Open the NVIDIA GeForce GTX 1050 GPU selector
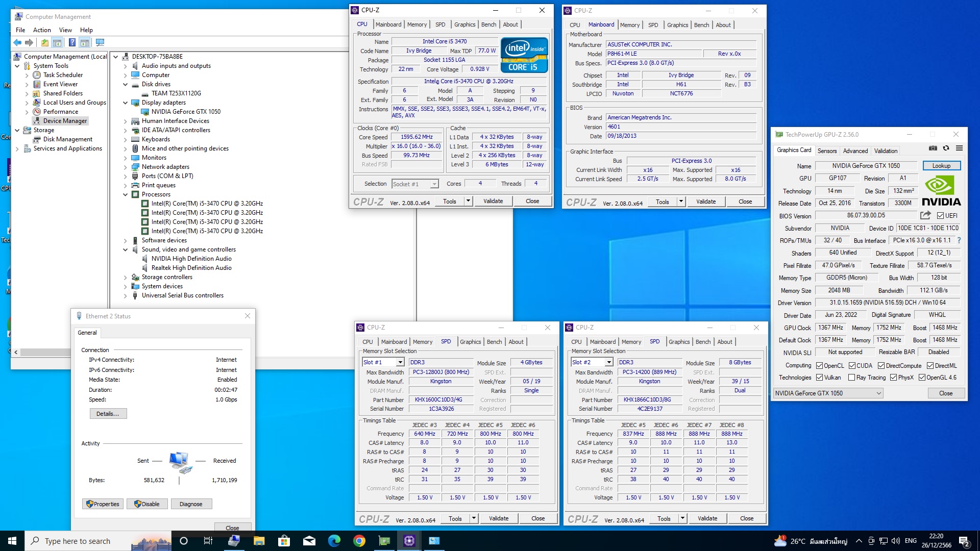The width and height of the screenshot is (980, 551). (x=827, y=393)
